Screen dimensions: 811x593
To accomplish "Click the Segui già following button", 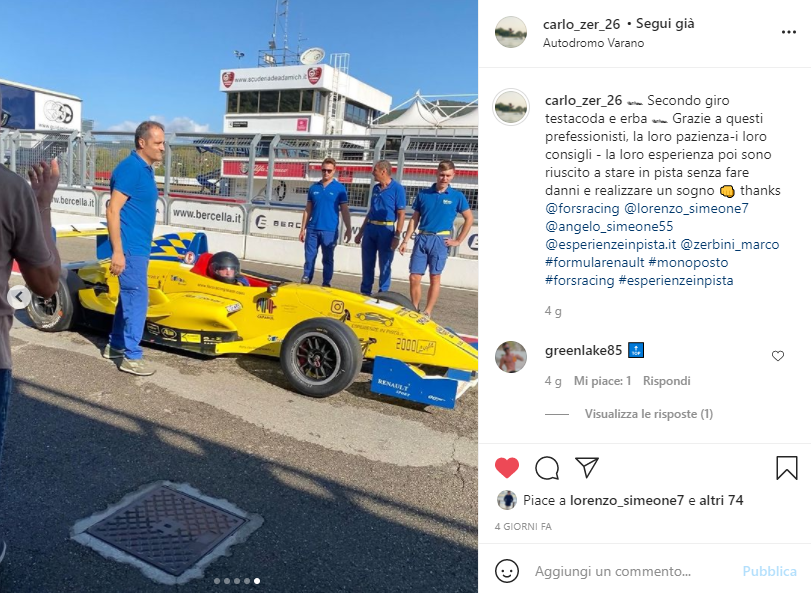I will [x=665, y=24].
